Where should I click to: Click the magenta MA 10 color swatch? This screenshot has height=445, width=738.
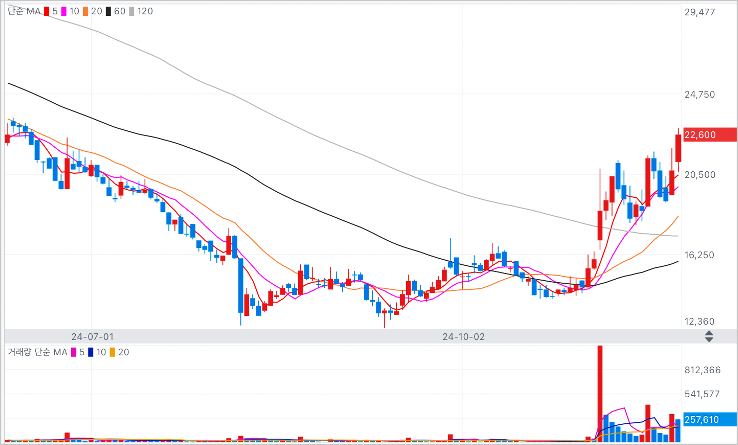pos(64,11)
